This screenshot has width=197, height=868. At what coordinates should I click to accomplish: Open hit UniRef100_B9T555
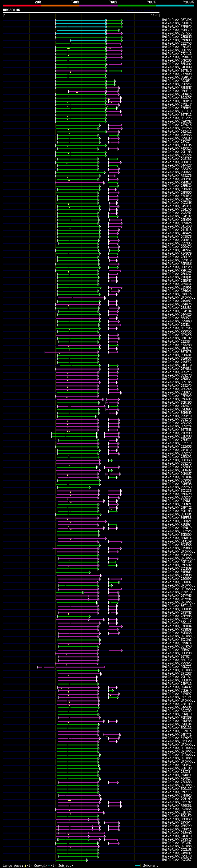[x=177, y=34]
